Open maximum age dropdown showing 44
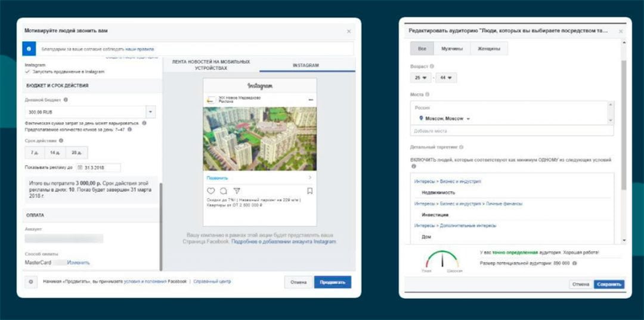Screen dimensions: 644x320 click(x=445, y=78)
